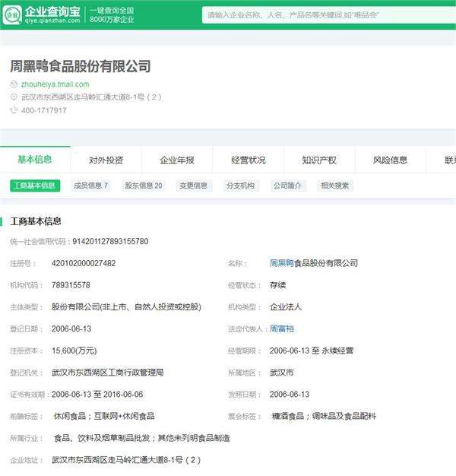Go to the 经营状况 tab
The width and height of the screenshot is (456, 476).
249,160
